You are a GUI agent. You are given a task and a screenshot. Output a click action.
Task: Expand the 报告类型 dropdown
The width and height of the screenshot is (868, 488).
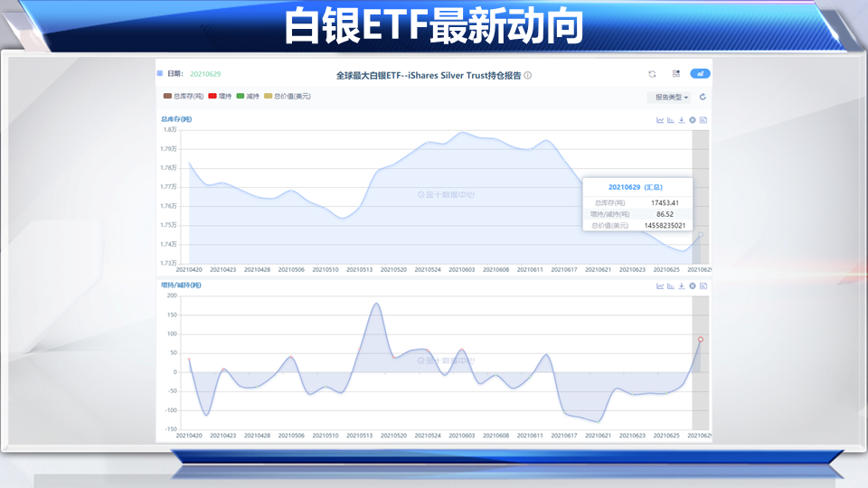(x=669, y=98)
